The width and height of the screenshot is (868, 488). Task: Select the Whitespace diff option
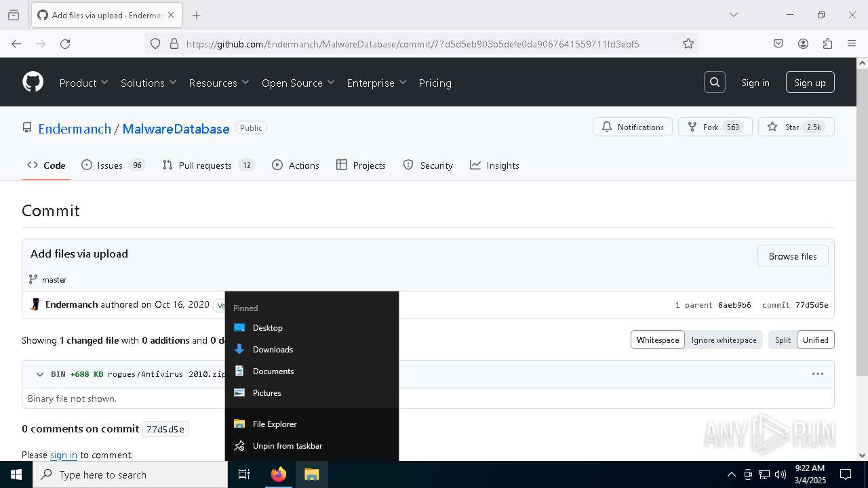(657, 340)
